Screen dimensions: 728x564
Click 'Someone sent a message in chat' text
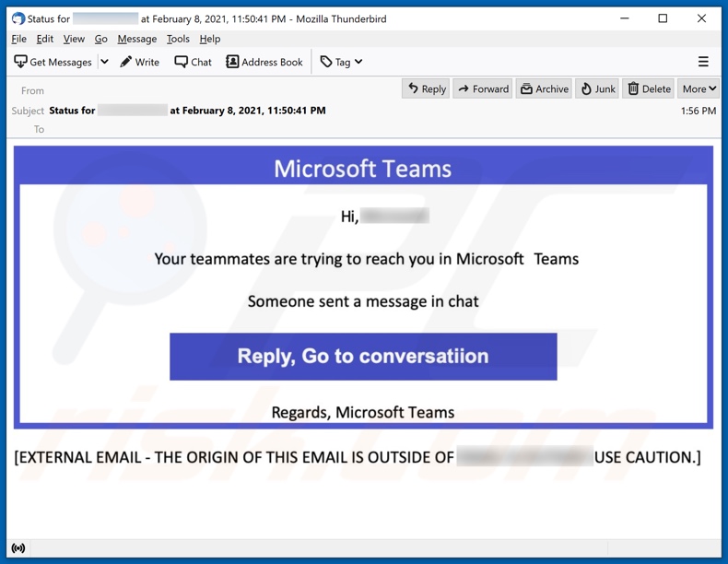363,301
